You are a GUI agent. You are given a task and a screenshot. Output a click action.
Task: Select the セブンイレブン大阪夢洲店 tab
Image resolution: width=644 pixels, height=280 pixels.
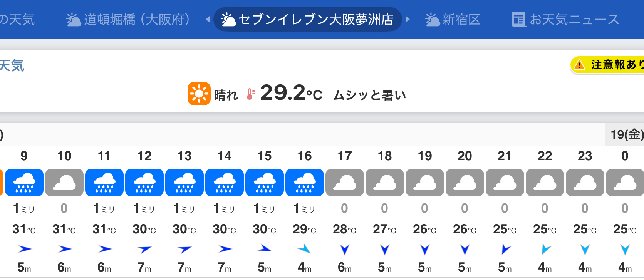[307, 19]
